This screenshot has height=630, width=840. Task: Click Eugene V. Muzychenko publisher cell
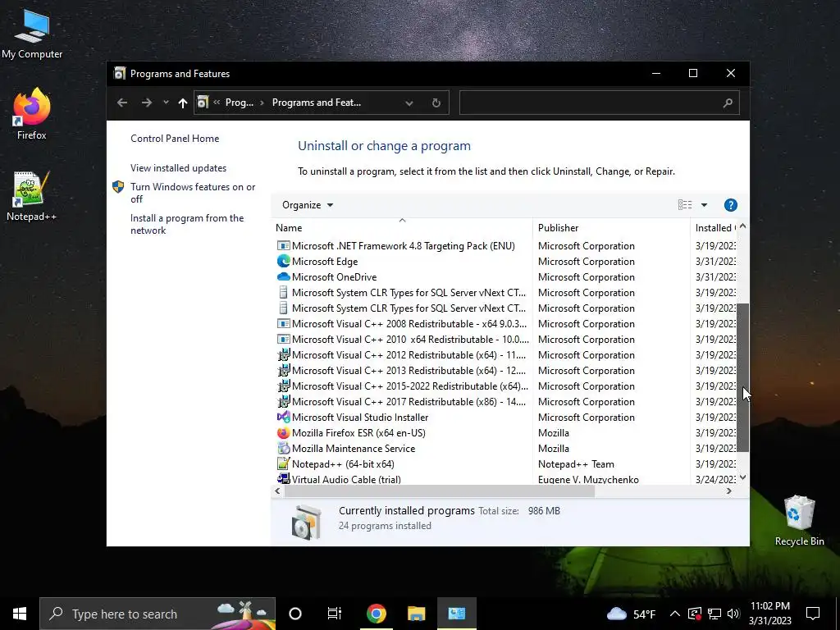coord(588,479)
